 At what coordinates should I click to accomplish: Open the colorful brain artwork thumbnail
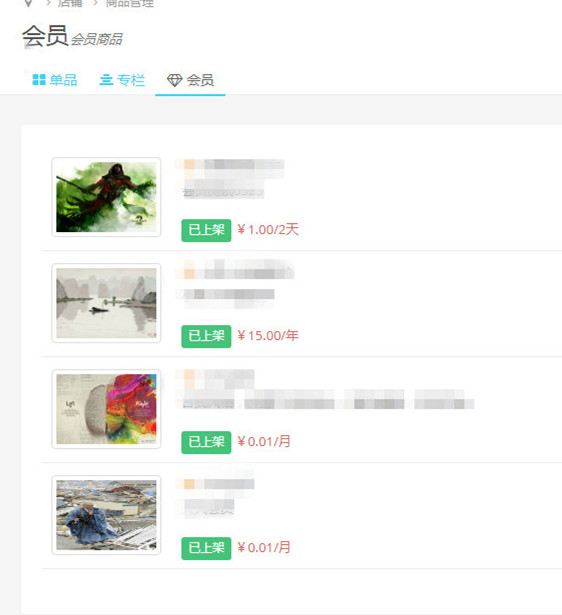106,409
